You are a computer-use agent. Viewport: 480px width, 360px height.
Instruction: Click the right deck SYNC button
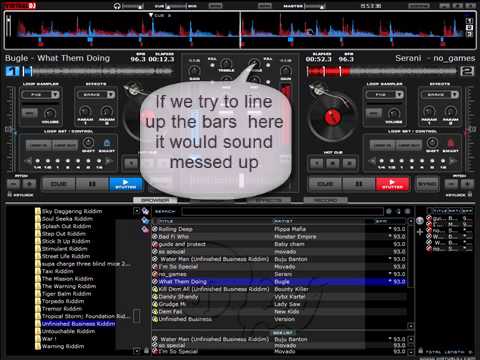[x=427, y=184]
